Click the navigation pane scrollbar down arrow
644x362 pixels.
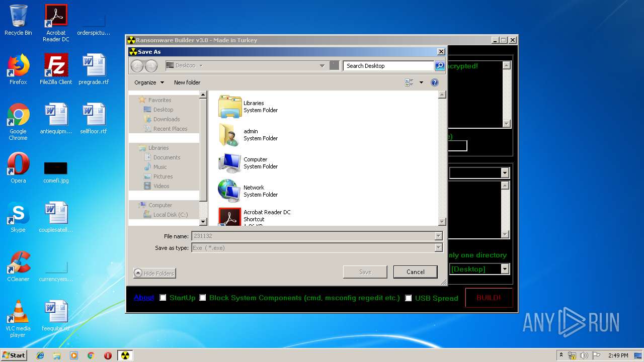(203, 222)
